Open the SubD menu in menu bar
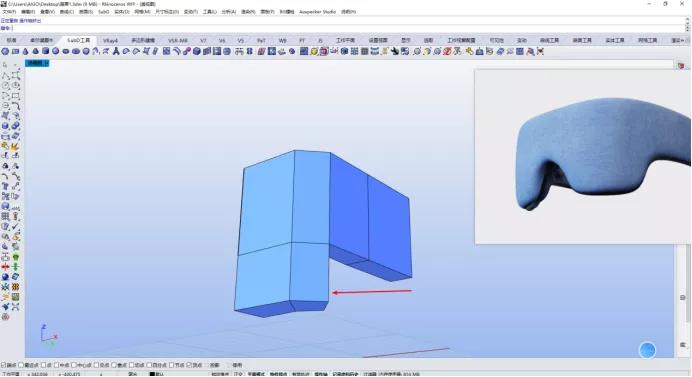The image size is (692, 377). point(103,11)
